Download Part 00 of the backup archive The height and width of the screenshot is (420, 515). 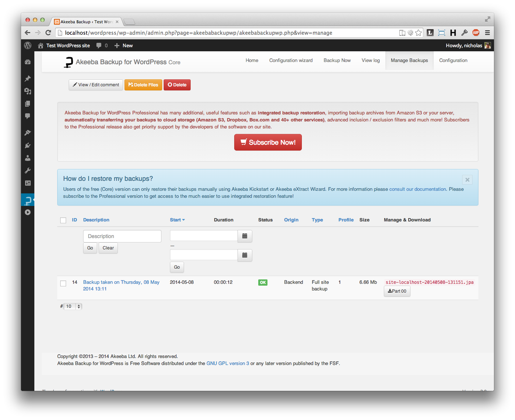coord(397,291)
